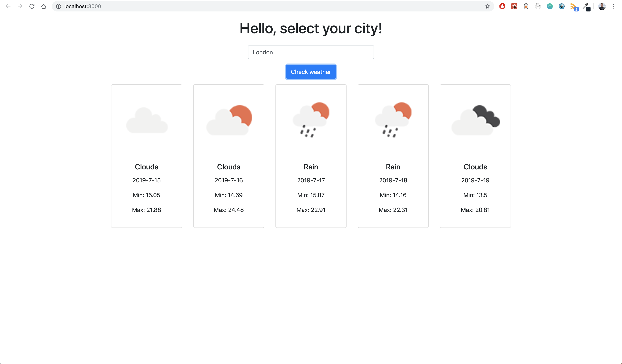Viewport: 622px width, 364px height.
Task: Enable AdBlock via its stop-hand icon
Action: point(502,6)
